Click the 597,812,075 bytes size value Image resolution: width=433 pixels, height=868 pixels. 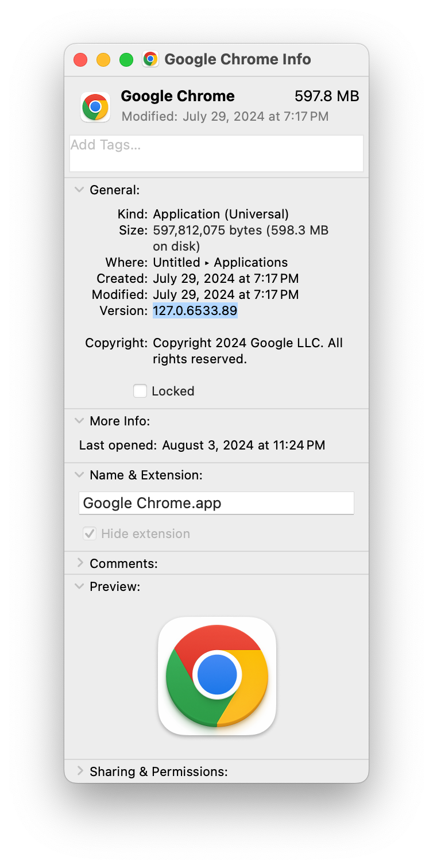(x=241, y=238)
